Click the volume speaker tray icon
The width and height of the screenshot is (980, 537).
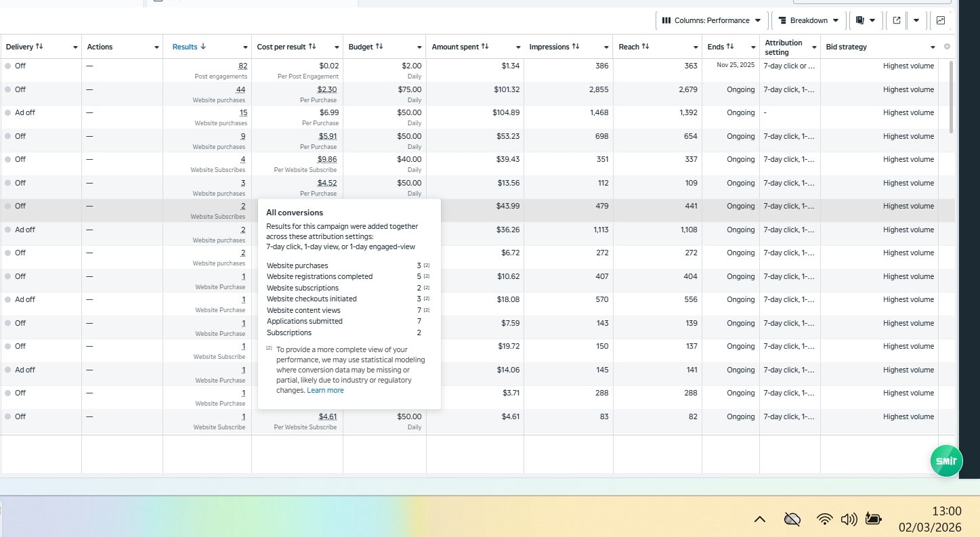(849, 519)
